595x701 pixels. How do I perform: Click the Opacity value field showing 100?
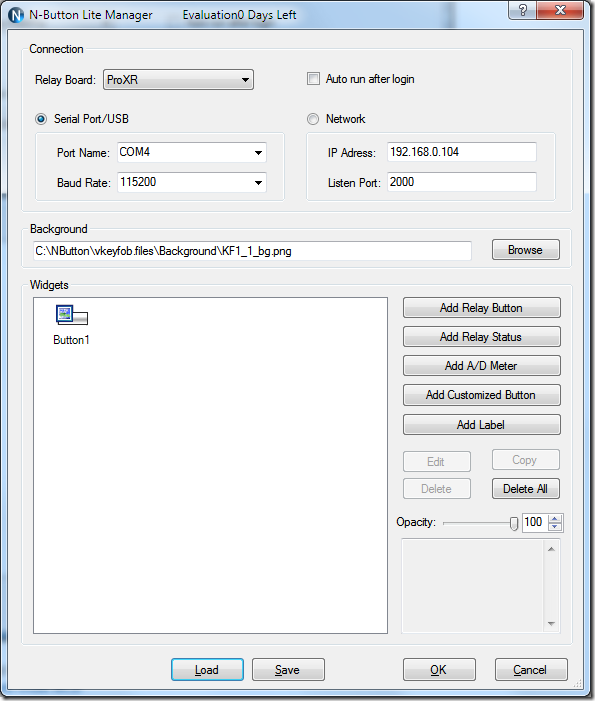[x=536, y=522]
